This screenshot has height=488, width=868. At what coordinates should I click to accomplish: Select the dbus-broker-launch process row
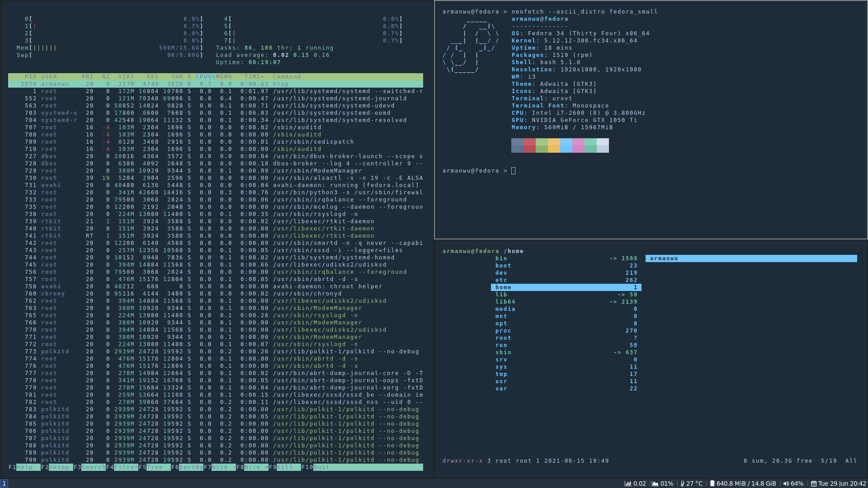[x=216, y=156]
